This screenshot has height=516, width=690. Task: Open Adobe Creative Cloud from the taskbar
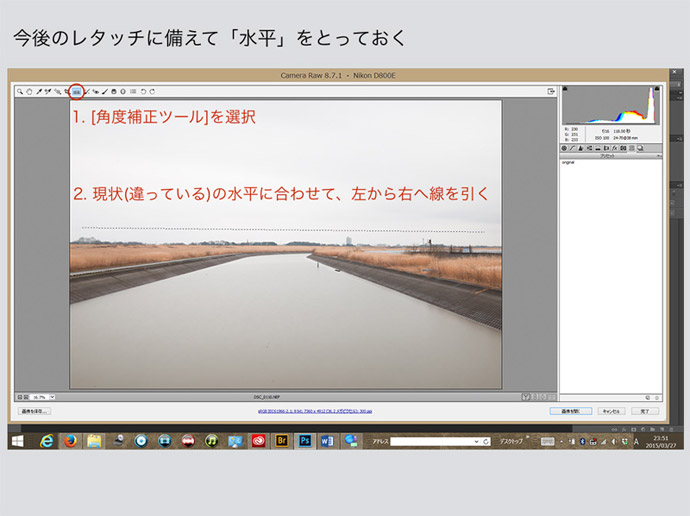click(258, 441)
